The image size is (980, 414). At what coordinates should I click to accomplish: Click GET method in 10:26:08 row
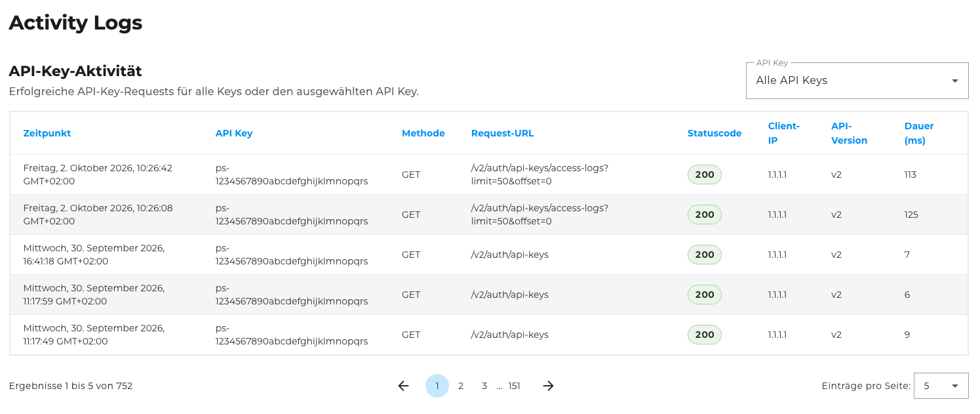(x=411, y=215)
